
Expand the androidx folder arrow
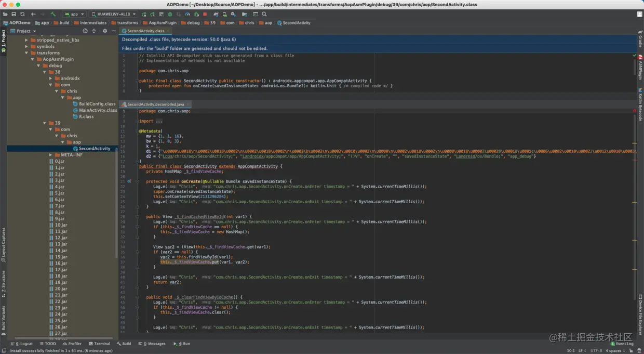[x=51, y=78]
